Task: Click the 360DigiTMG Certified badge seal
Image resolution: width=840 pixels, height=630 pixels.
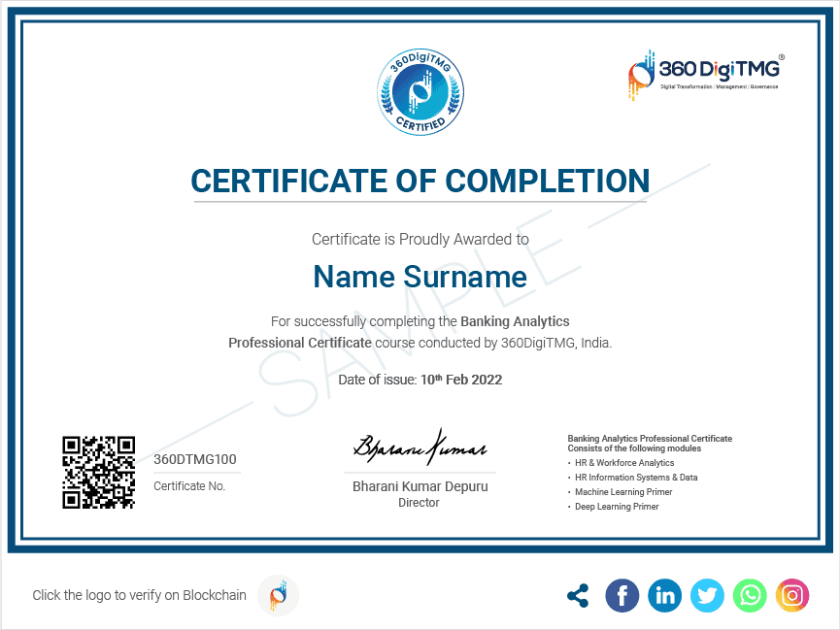Action: [420, 91]
